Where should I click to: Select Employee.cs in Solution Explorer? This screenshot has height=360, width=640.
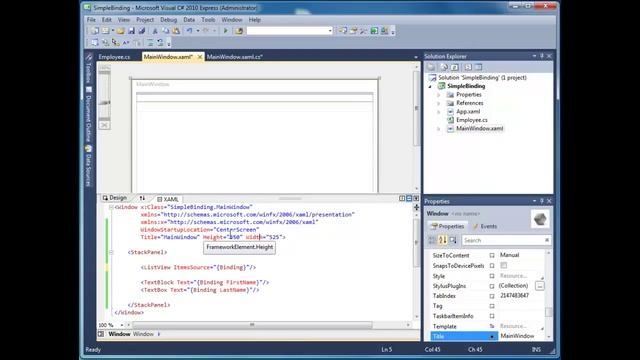[471, 120]
